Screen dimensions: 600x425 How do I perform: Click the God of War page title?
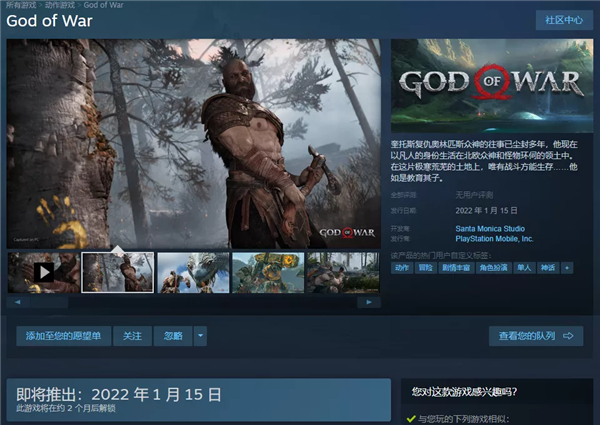(49, 21)
